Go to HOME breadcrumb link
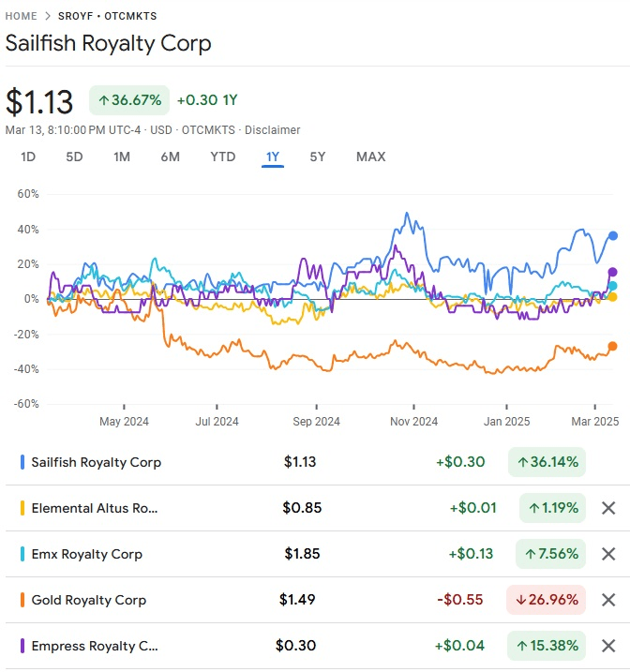 pyautogui.click(x=21, y=16)
